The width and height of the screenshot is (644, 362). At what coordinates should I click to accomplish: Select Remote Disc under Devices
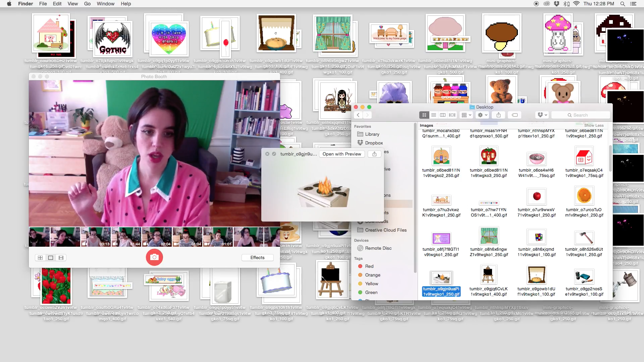[x=378, y=248]
